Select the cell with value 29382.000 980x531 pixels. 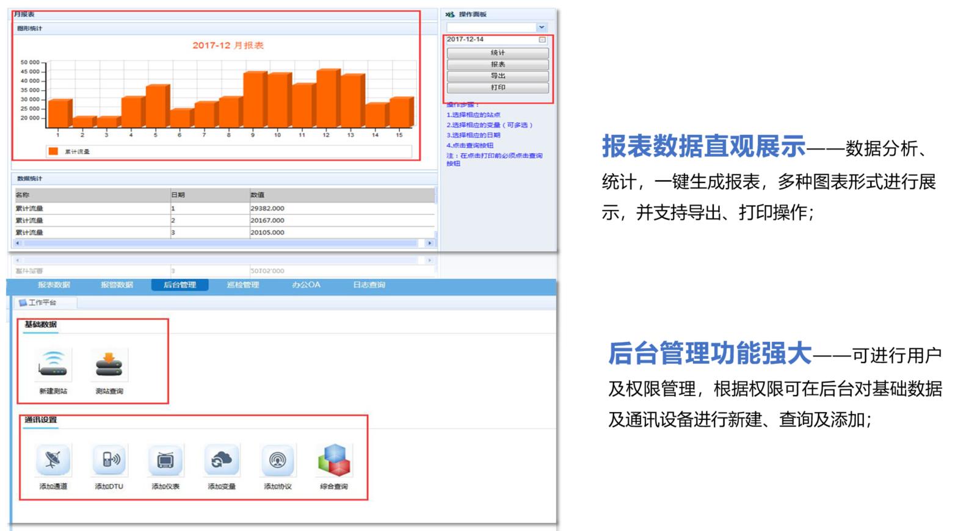(x=342, y=208)
